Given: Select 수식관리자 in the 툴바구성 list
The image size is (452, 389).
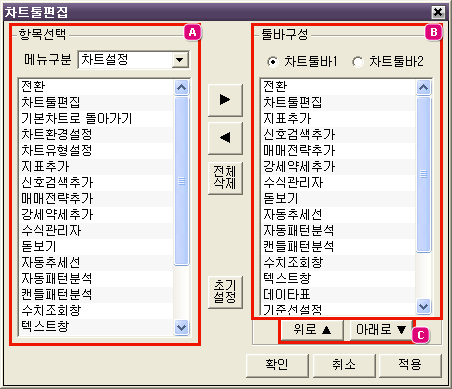Looking at the screenshot, I should 338,182.
